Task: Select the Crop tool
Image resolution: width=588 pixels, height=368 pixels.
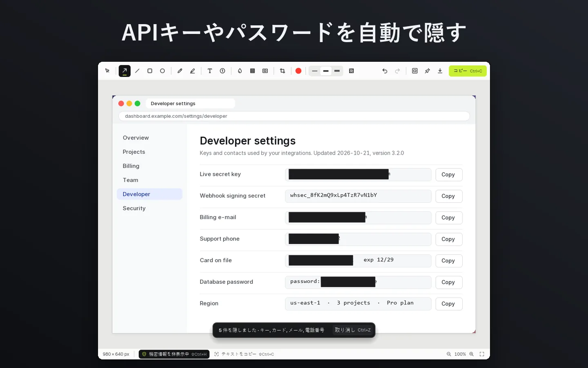Action: 283,71
